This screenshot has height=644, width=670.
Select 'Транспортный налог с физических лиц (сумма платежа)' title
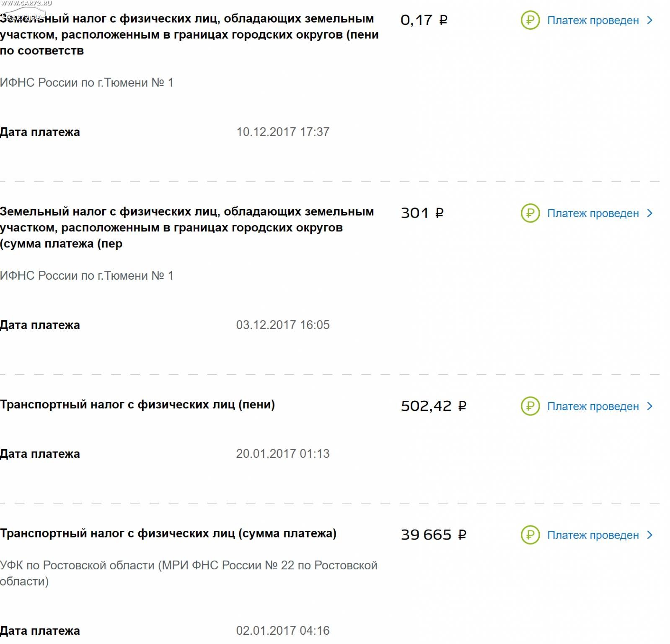pos(168,533)
